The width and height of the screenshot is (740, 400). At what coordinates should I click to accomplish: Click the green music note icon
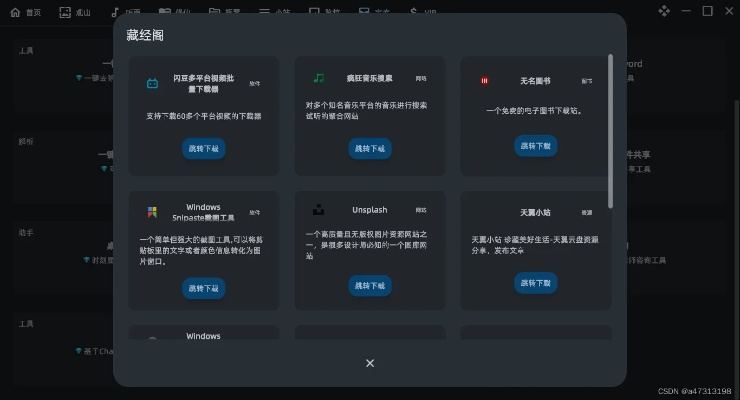(318, 78)
